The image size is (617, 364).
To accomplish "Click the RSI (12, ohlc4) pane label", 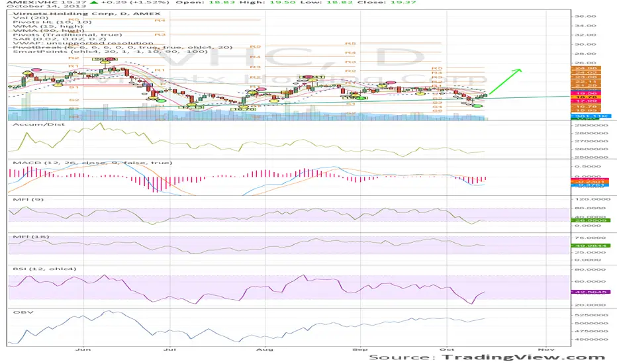I will click(44, 269).
